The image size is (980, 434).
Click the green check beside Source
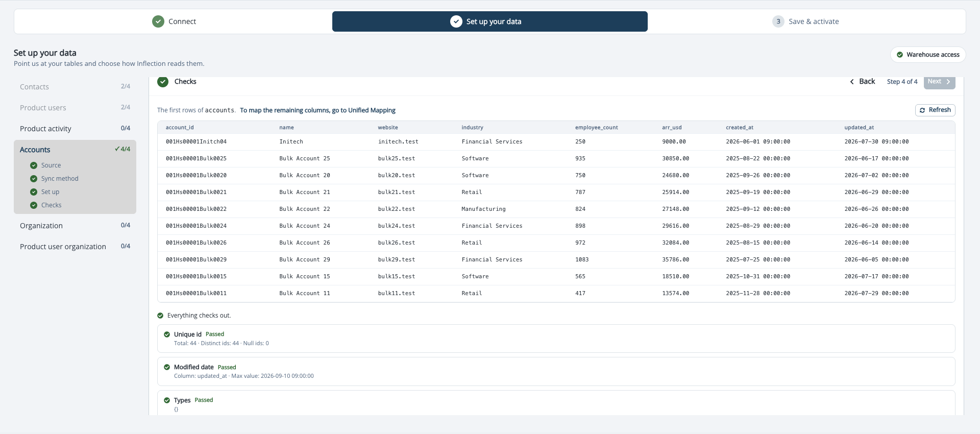pyautogui.click(x=34, y=165)
